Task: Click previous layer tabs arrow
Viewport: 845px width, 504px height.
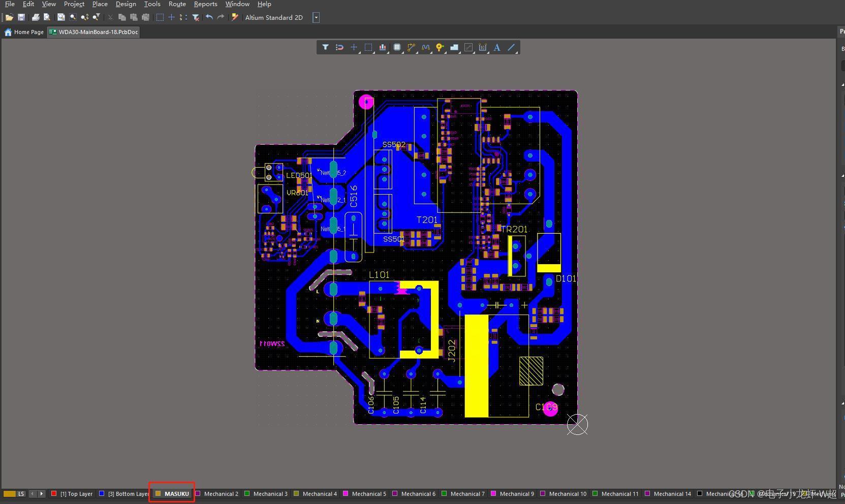Action: [33, 493]
